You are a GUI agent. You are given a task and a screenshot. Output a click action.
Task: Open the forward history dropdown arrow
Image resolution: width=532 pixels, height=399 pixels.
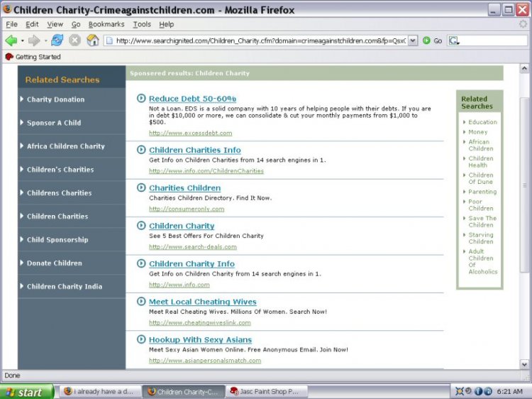pyautogui.click(x=45, y=40)
